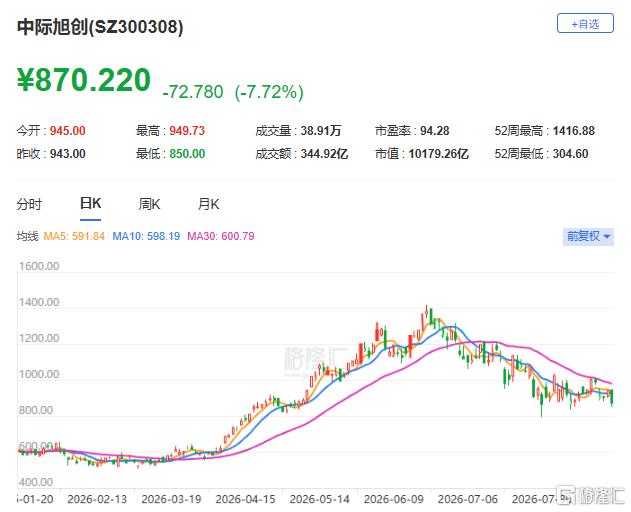This screenshot has height=512, width=631.
Task: Open the 周K weekly chart tab
Action: tap(149, 204)
